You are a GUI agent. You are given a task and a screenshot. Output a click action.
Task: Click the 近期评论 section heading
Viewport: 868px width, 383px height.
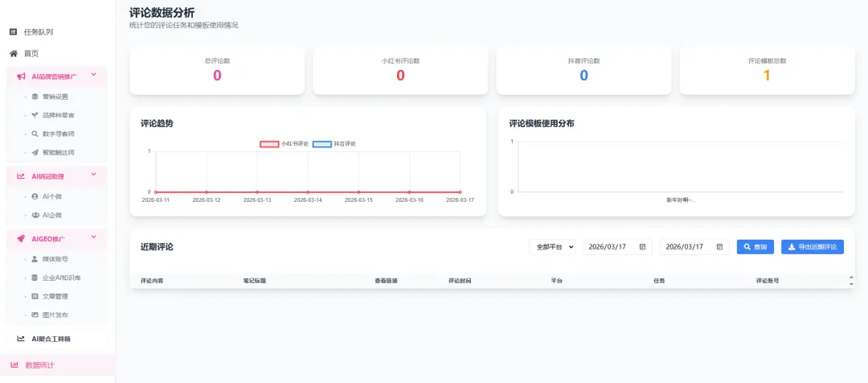click(x=157, y=247)
